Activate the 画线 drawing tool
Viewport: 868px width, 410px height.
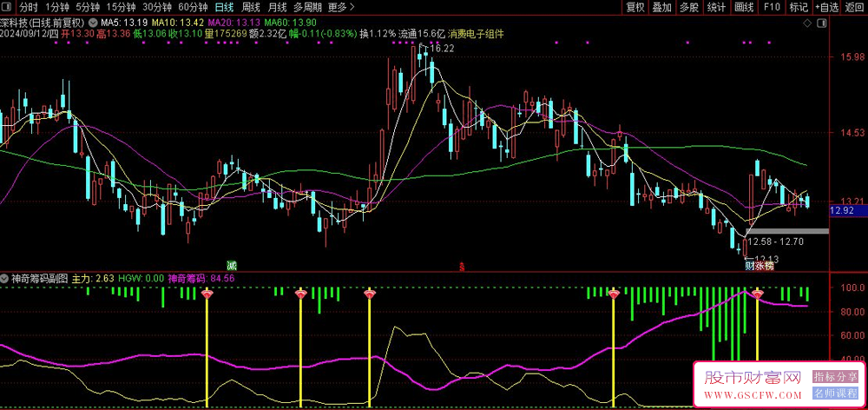744,7
